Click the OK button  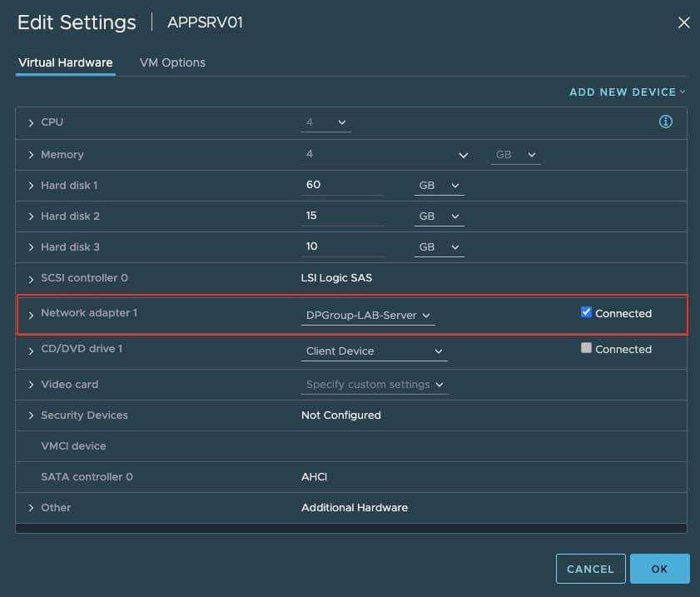659,569
